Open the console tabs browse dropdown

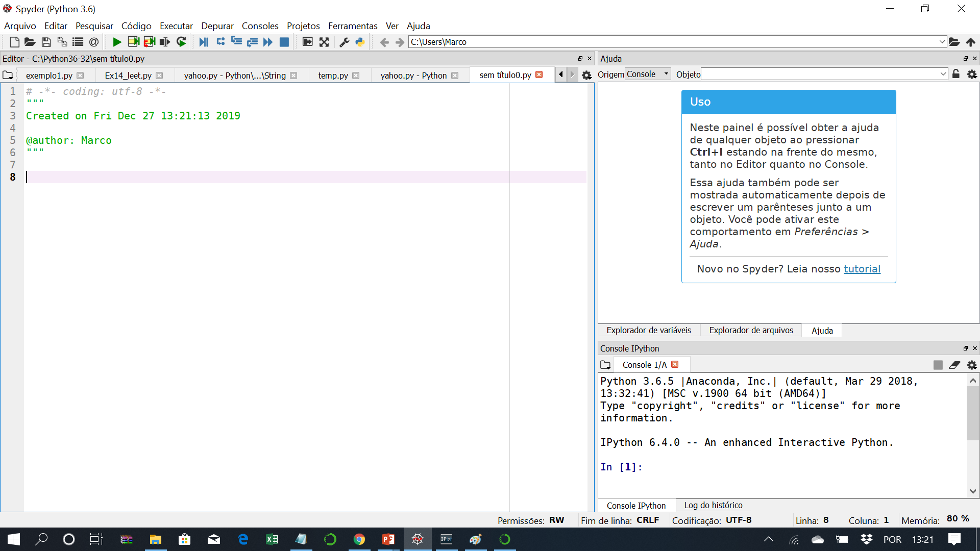click(x=605, y=365)
